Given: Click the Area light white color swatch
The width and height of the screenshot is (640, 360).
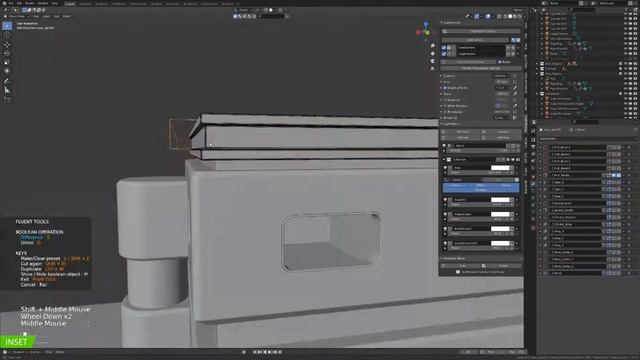Looking at the screenshot, I should [x=500, y=167].
